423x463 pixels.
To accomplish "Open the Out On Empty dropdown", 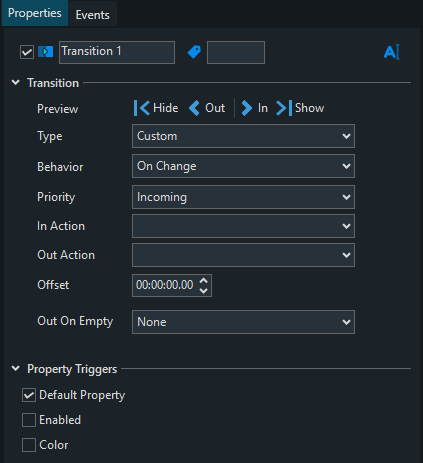I will click(243, 322).
